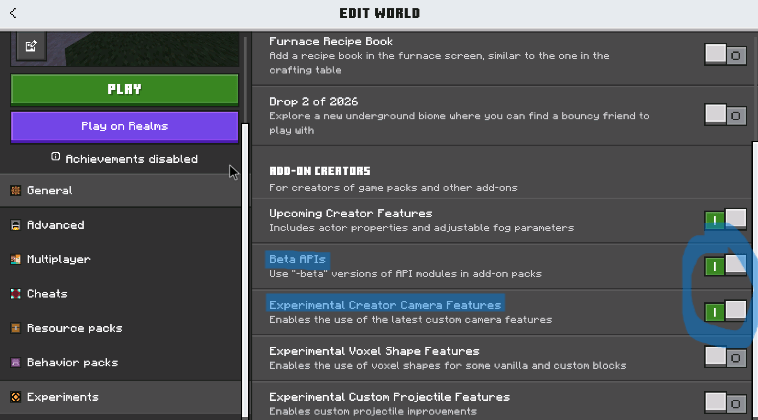Turn on Drop 2 of 2026 experiment
This screenshot has height=420, width=758.
click(725, 115)
